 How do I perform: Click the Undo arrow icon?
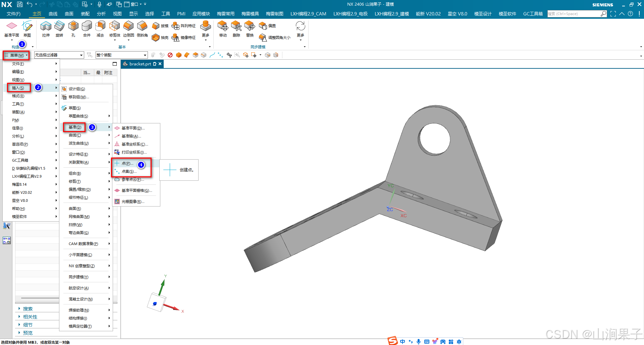coord(30,4)
